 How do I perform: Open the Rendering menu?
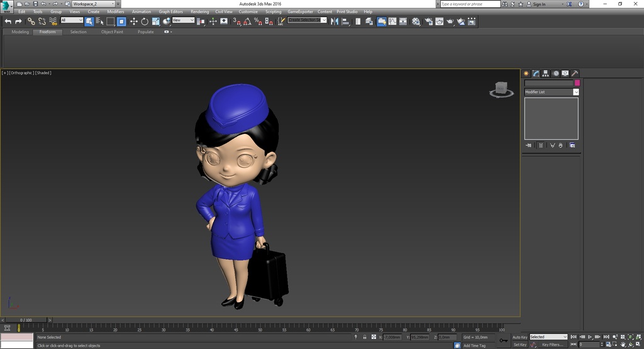(x=199, y=11)
